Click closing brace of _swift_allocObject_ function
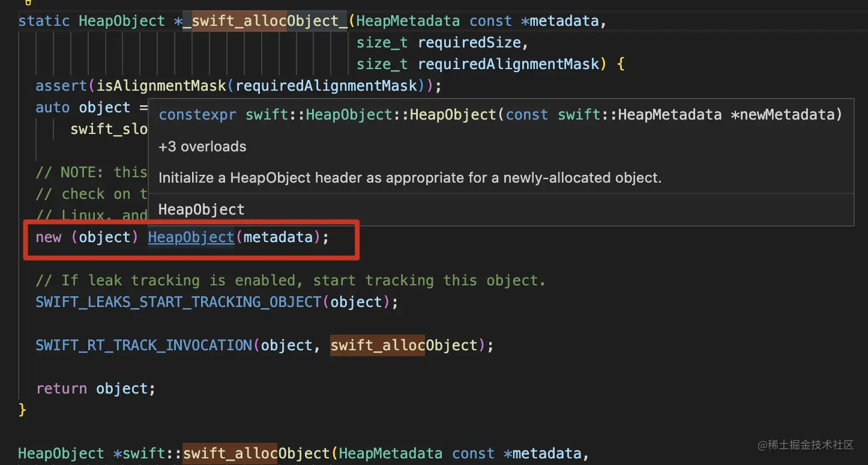The width and height of the screenshot is (868, 465). click(22, 410)
